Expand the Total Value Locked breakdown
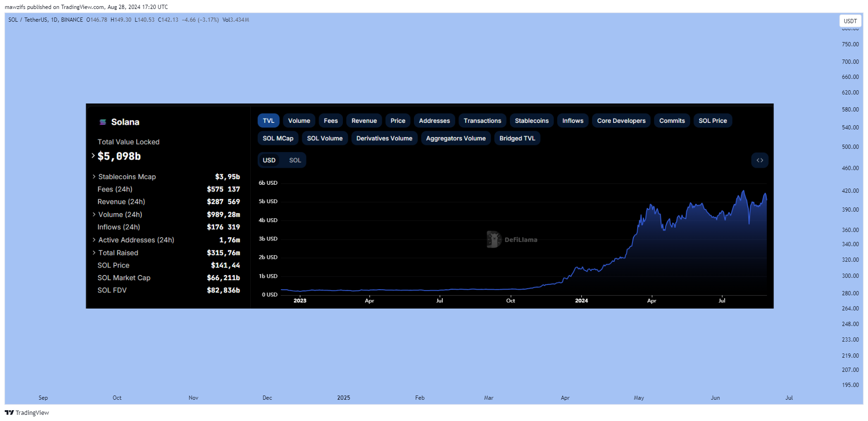The height and width of the screenshot is (421, 868). click(93, 155)
